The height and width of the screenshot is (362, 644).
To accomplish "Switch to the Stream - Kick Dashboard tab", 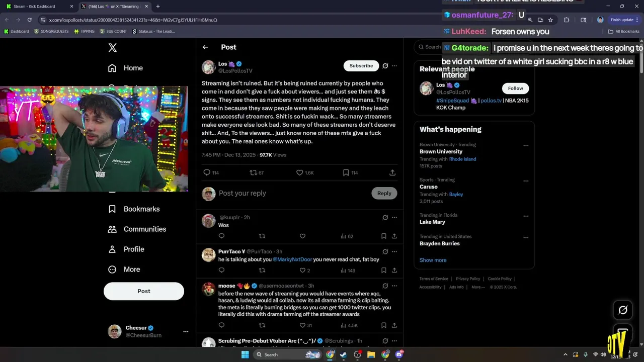I will 39,7.
